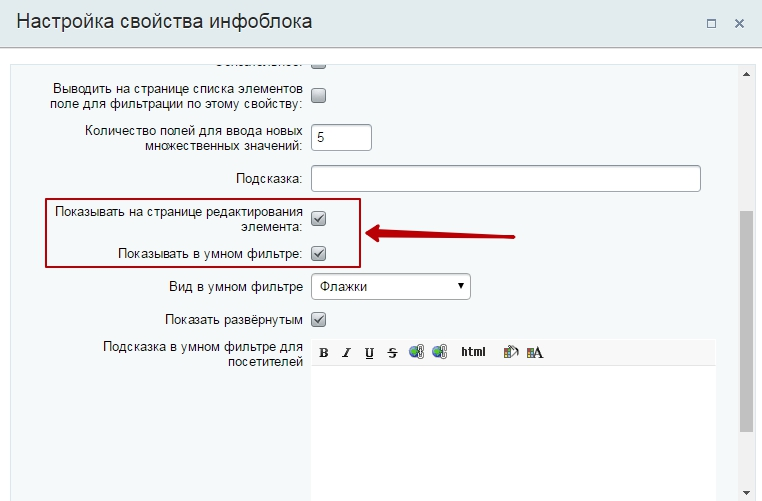Open background color picker in editor
This screenshot has width=762, height=501.
point(510,352)
